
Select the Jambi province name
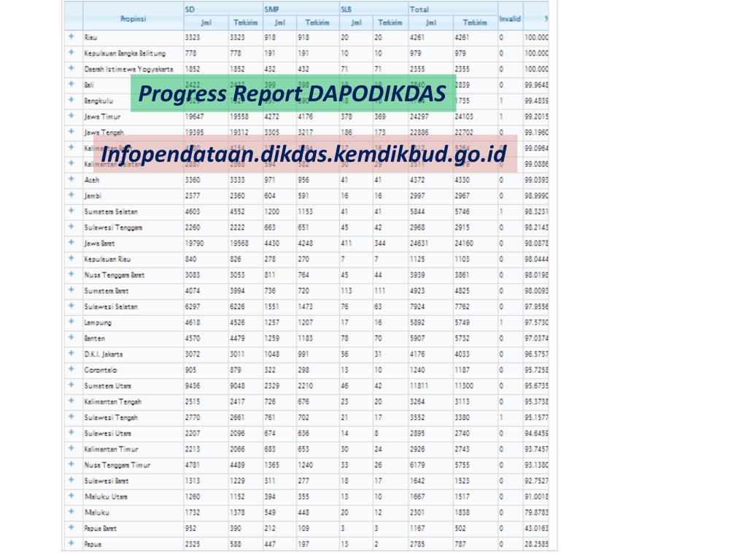[93, 195]
